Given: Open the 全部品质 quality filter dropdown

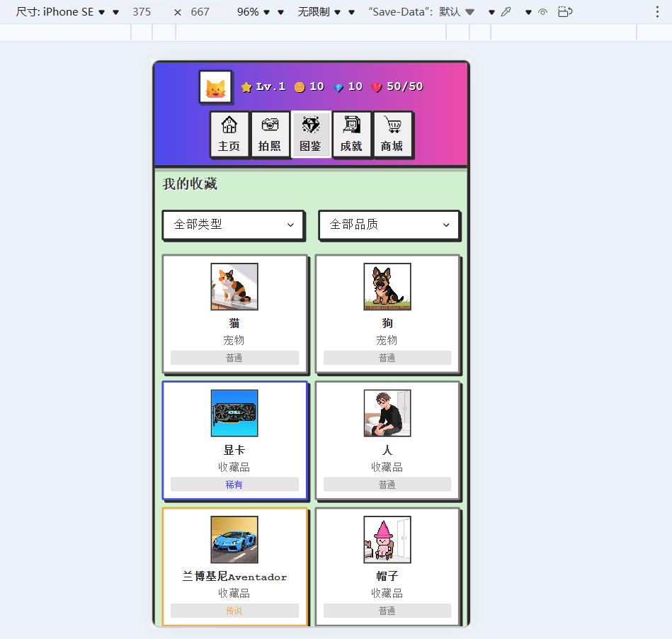Looking at the screenshot, I should [389, 225].
